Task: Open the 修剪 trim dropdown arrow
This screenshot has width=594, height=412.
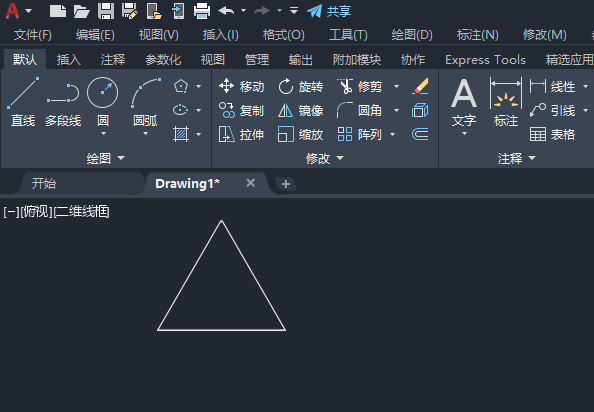Action: point(396,87)
